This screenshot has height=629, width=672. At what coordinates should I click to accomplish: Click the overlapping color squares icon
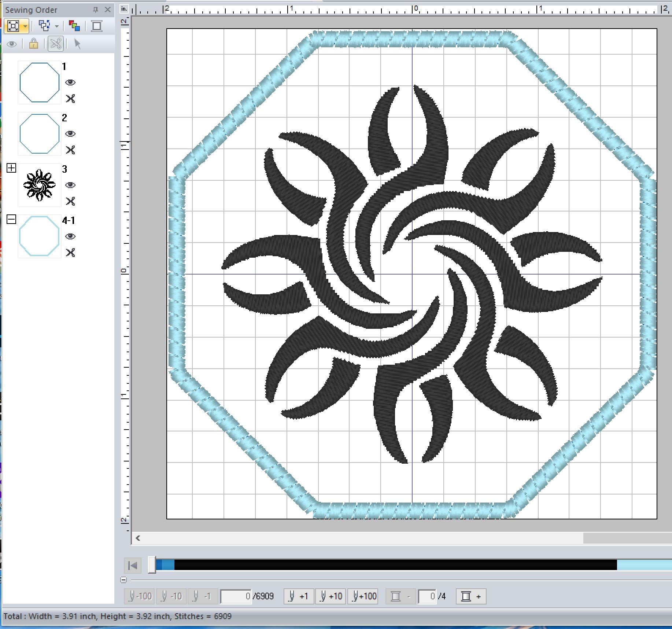click(74, 26)
